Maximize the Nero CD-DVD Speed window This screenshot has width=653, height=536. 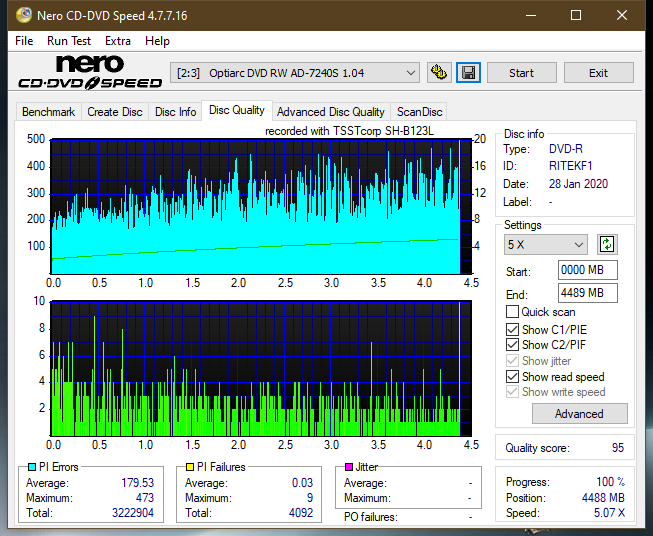(x=576, y=15)
